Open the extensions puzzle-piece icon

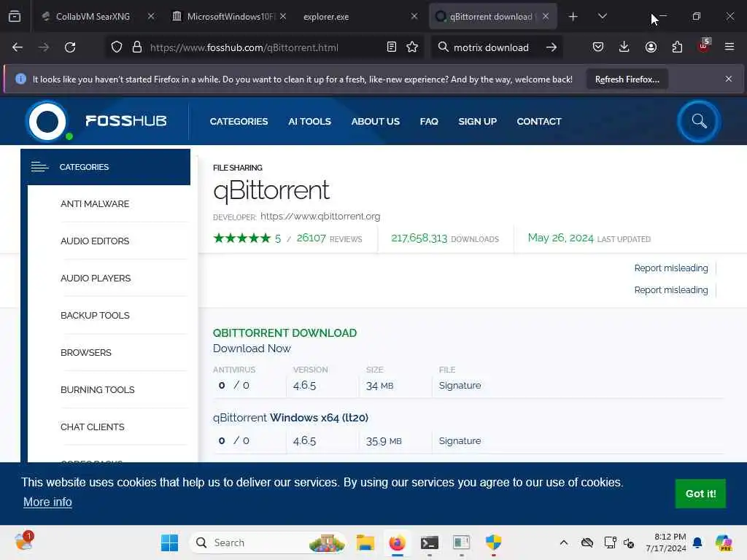coord(677,47)
